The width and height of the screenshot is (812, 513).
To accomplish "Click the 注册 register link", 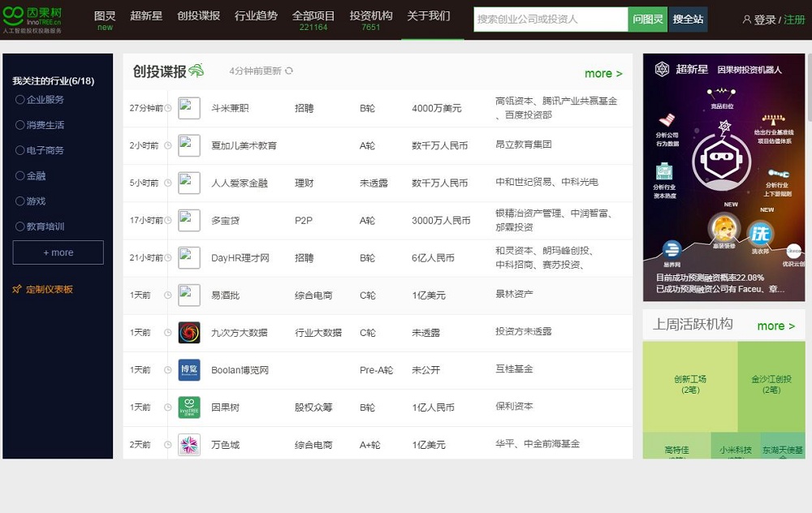I will click(794, 19).
